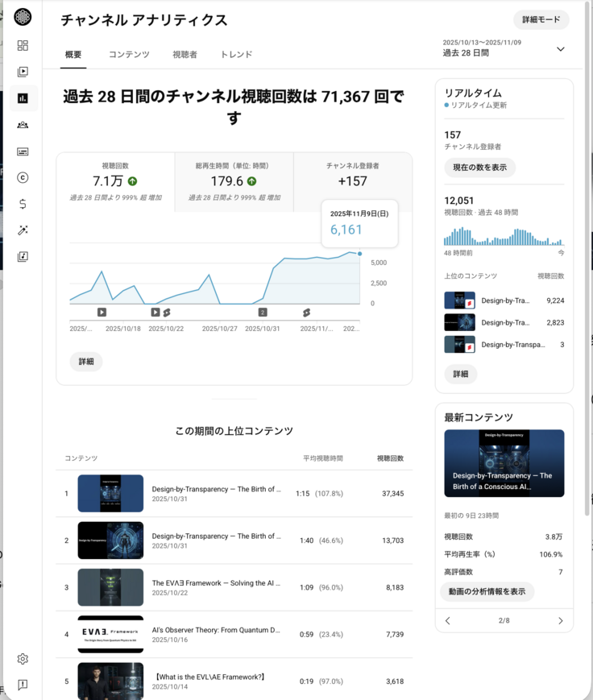
Task: Click the Send feedback icon in sidebar
Action: (23, 685)
